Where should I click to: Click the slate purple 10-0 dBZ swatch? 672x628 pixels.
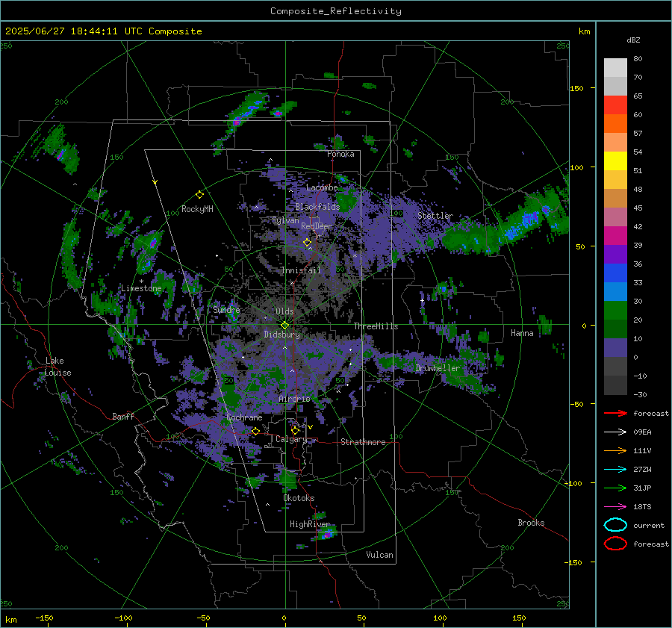pyautogui.click(x=615, y=348)
